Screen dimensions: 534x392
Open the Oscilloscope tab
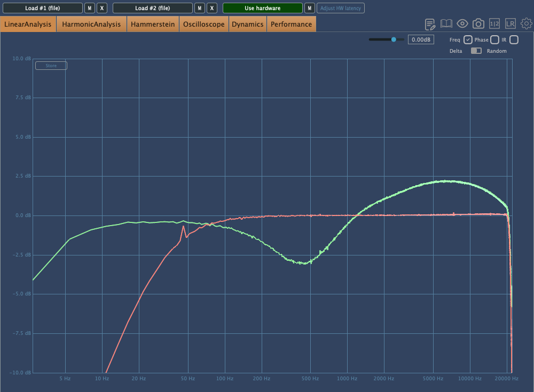point(203,24)
